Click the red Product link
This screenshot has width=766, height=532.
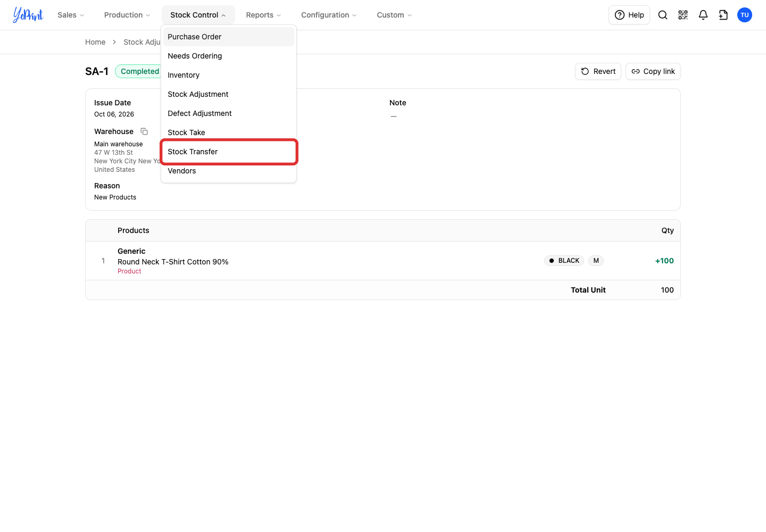click(x=129, y=271)
